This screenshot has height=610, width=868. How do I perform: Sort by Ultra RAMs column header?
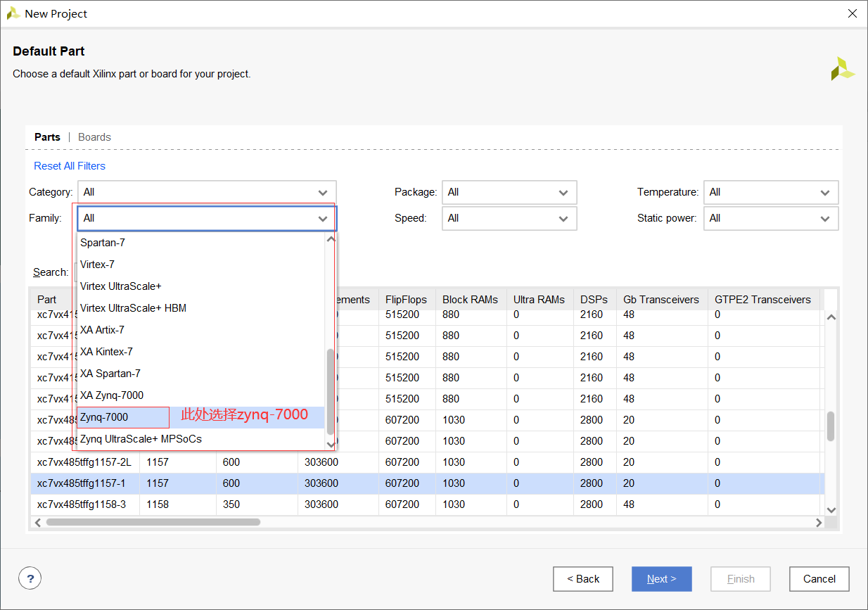[x=540, y=300]
